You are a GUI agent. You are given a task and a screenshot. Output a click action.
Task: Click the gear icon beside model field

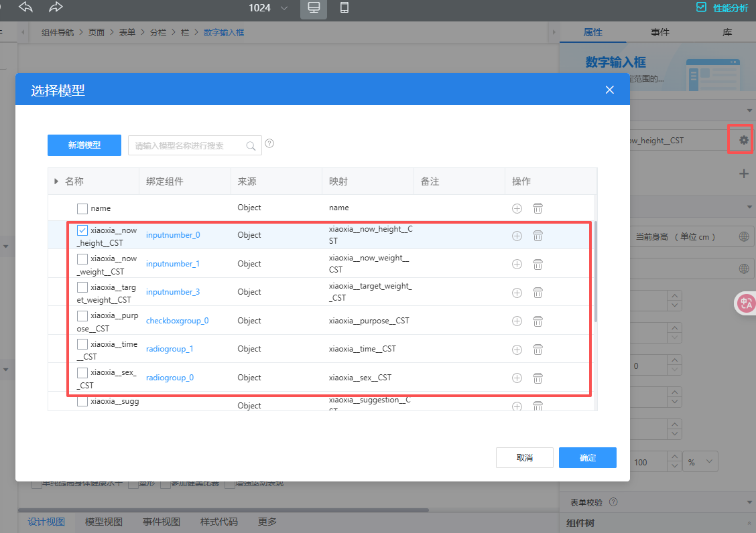point(743,140)
